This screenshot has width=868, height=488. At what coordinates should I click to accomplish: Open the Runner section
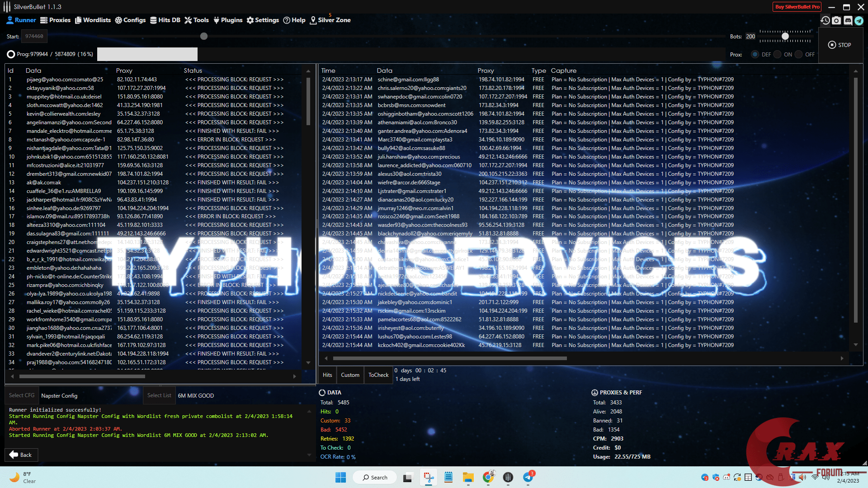pyautogui.click(x=21, y=20)
